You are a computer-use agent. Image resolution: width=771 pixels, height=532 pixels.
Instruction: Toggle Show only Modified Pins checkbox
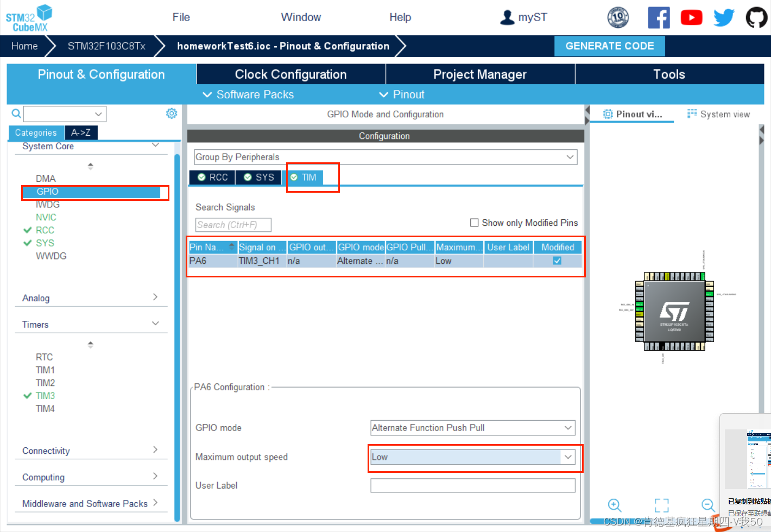click(474, 223)
